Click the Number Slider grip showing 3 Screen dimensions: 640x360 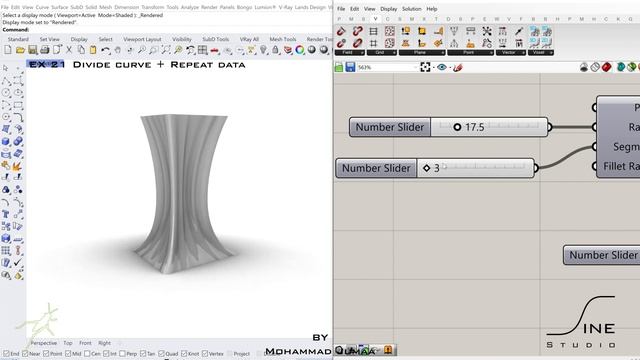tap(427, 168)
